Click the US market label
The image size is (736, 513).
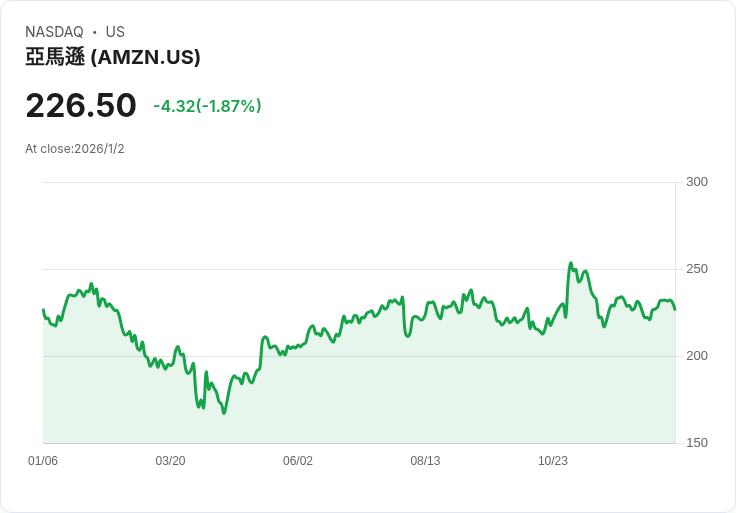pos(115,32)
